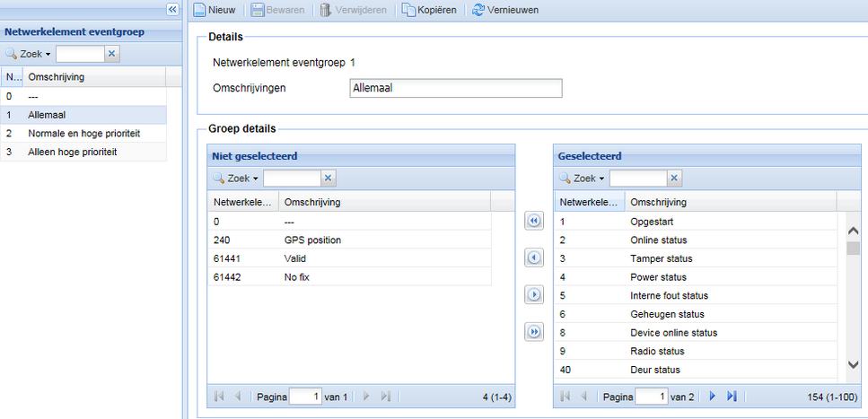
Task: Select 'Tamper status' row
Action: 696,258
